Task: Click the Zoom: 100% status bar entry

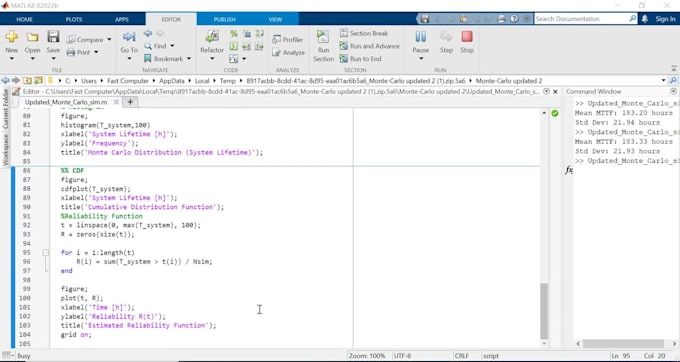Action: 367,355
